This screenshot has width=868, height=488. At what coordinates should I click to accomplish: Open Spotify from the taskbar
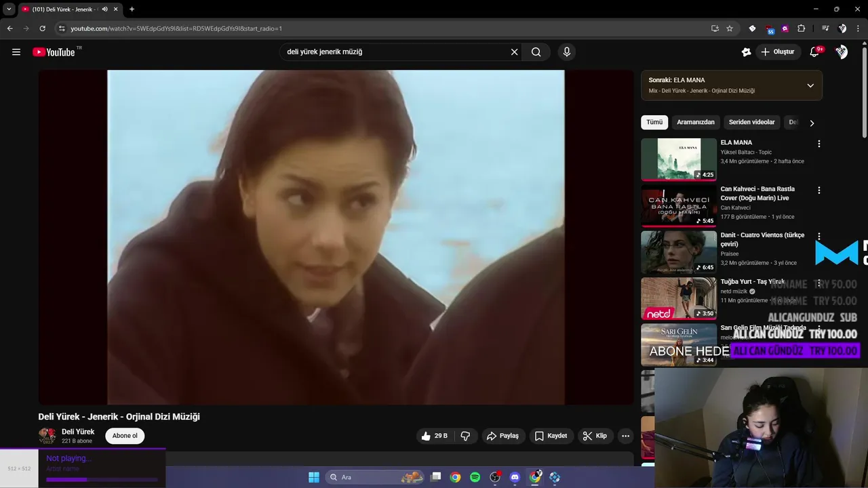click(475, 477)
